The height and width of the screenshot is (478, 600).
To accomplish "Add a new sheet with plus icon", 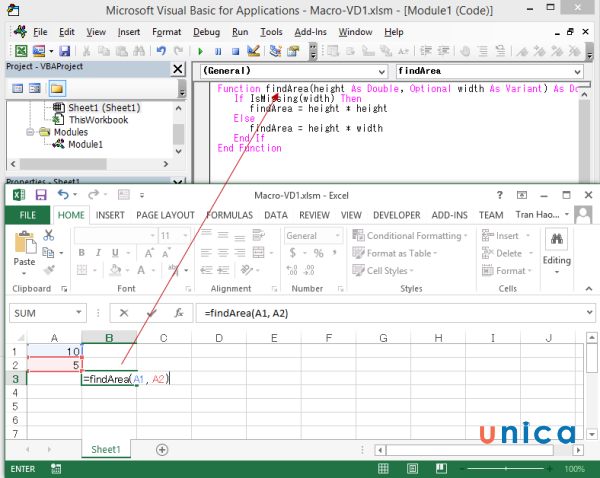I will (162, 450).
